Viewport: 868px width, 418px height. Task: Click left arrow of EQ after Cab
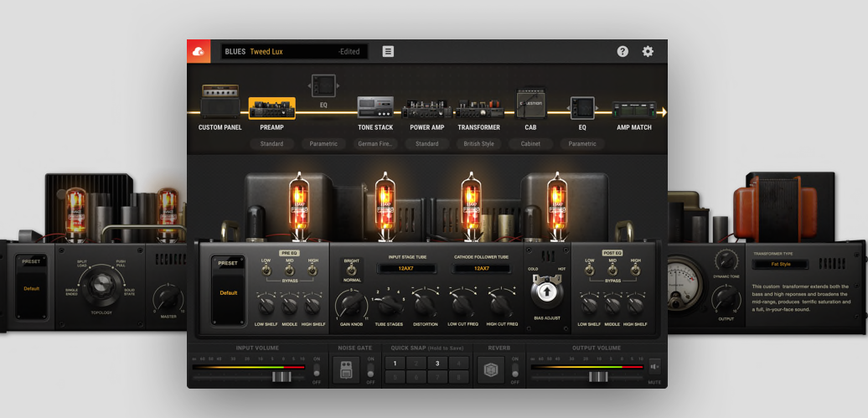pyautogui.click(x=567, y=108)
